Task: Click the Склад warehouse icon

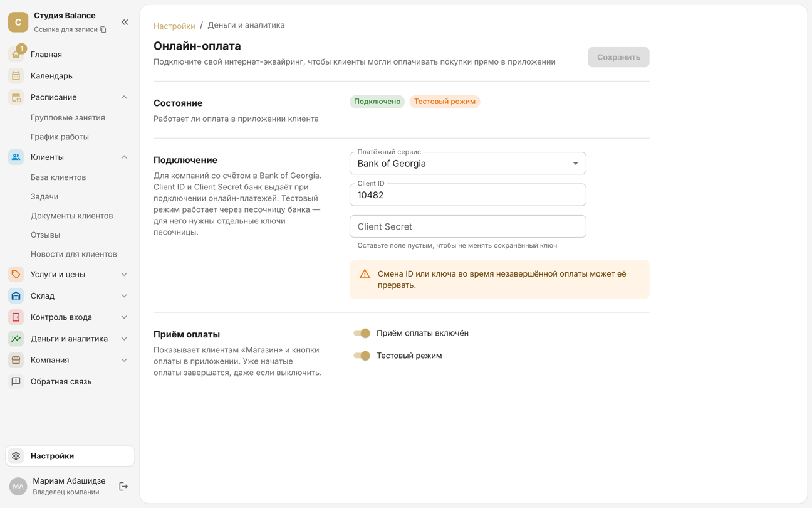Action: (16, 295)
